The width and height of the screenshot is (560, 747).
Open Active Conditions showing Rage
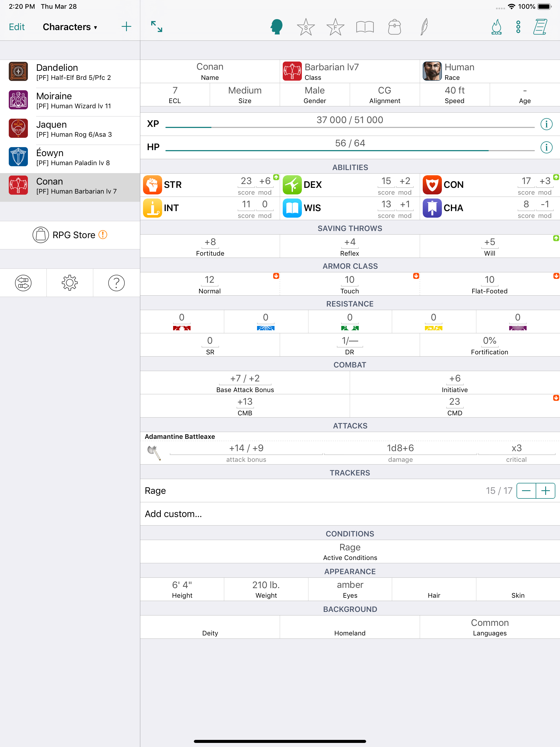pos(350,552)
